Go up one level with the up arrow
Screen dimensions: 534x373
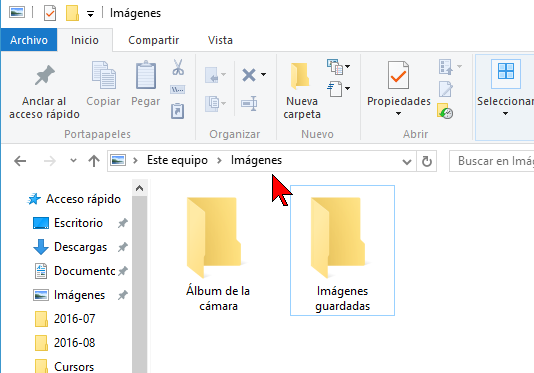point(94,161)
